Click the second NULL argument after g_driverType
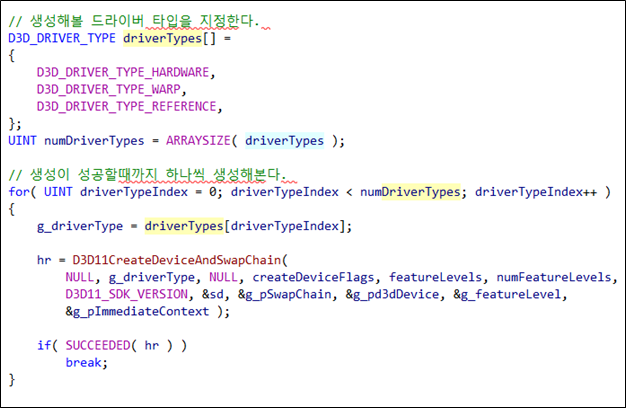The height and width of the screenshot is (408, 626). (224, 277)
